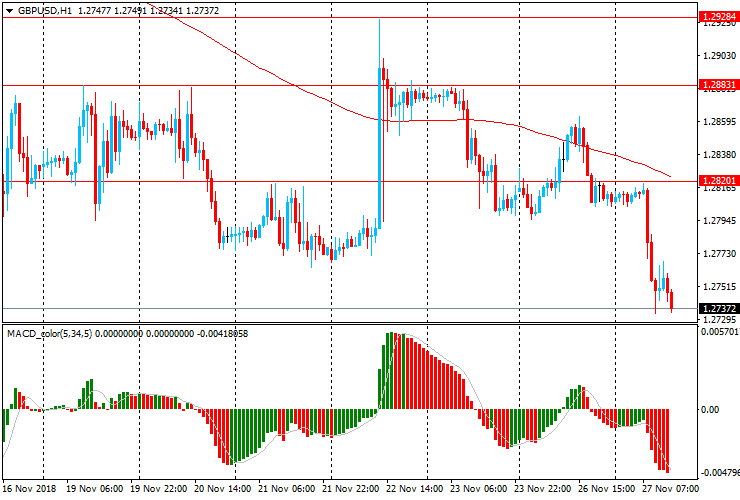Select the 19 Nov 06:00 time label
Viewport: 740px width, 500px height.
pos(94,490)
